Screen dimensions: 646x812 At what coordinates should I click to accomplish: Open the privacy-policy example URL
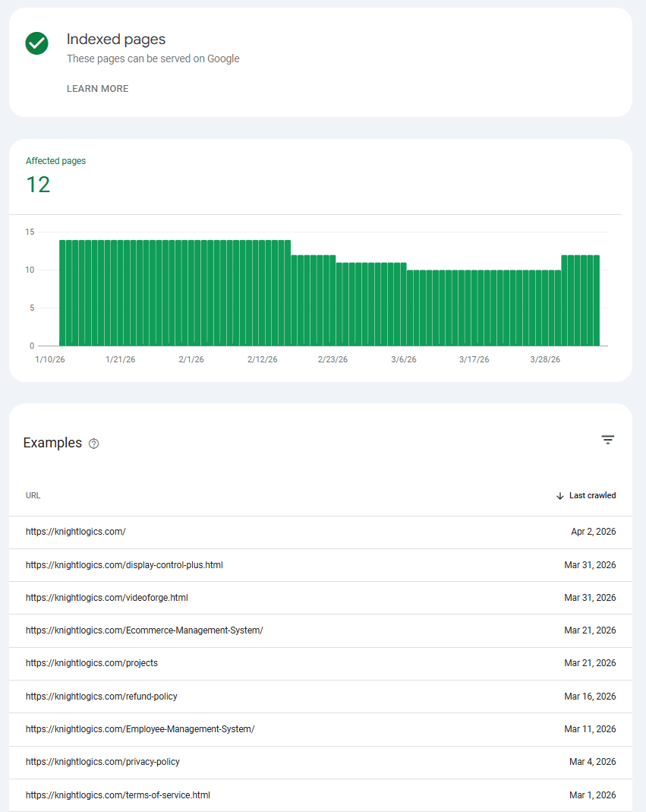pyautogui.click(x=102, y=761)
